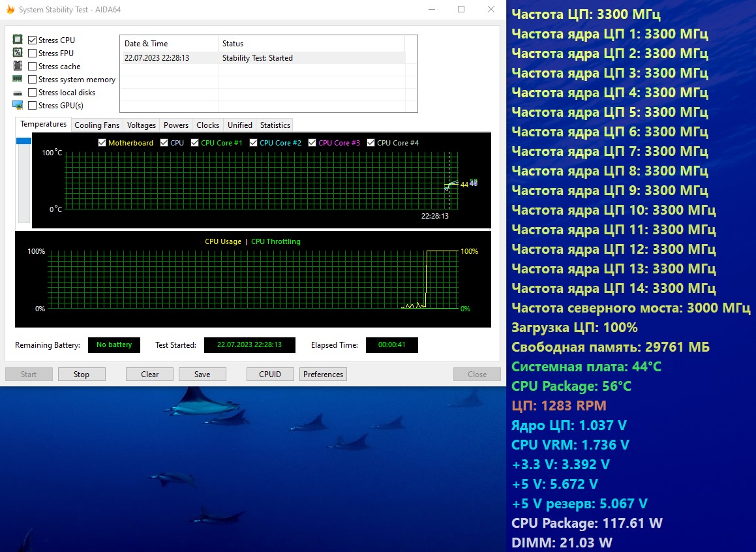The width and height of the screenshot is (756, 552).
Task: Click the CPU Usage legend label
Action: 222,241
